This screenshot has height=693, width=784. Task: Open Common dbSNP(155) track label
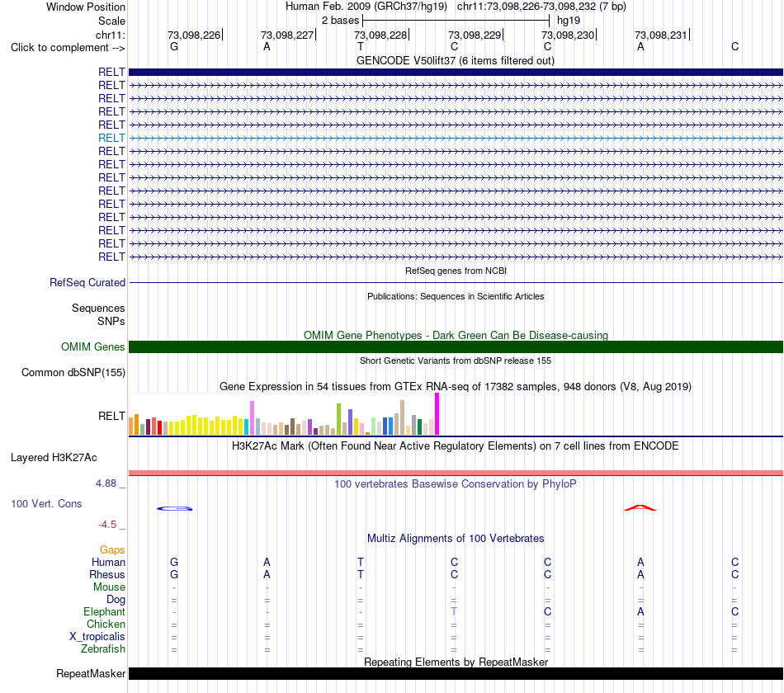(73, 373)
